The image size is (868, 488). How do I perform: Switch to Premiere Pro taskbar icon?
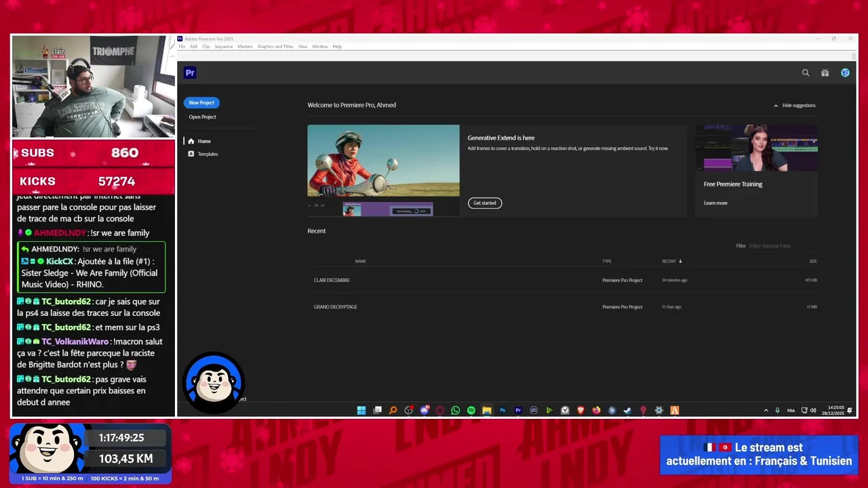point(518,410)
